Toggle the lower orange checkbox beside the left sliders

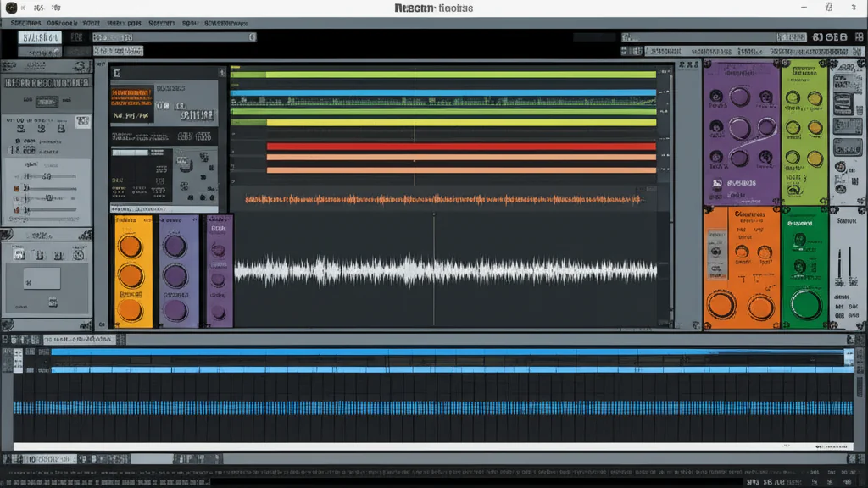17,210
